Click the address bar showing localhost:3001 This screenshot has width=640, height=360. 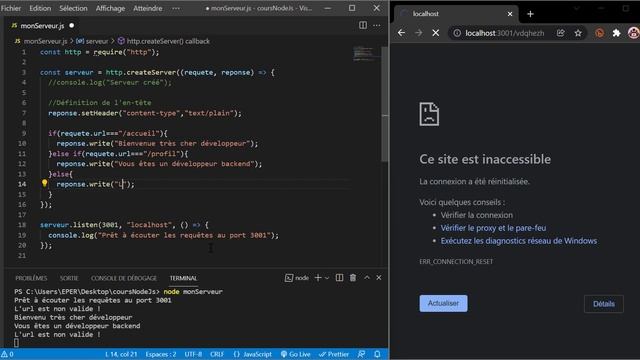click(x=505, y=33)
